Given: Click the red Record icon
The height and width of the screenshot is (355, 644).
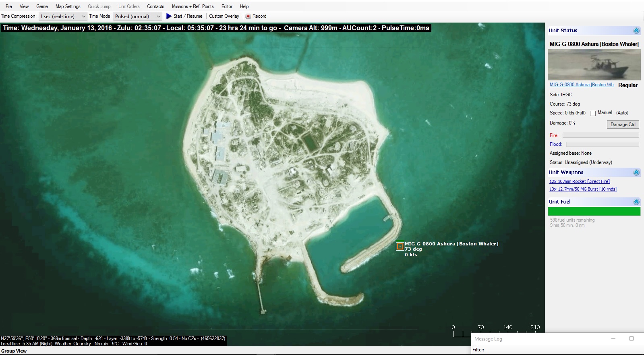Looking at the screenshot, I should (x=248, y=17).
